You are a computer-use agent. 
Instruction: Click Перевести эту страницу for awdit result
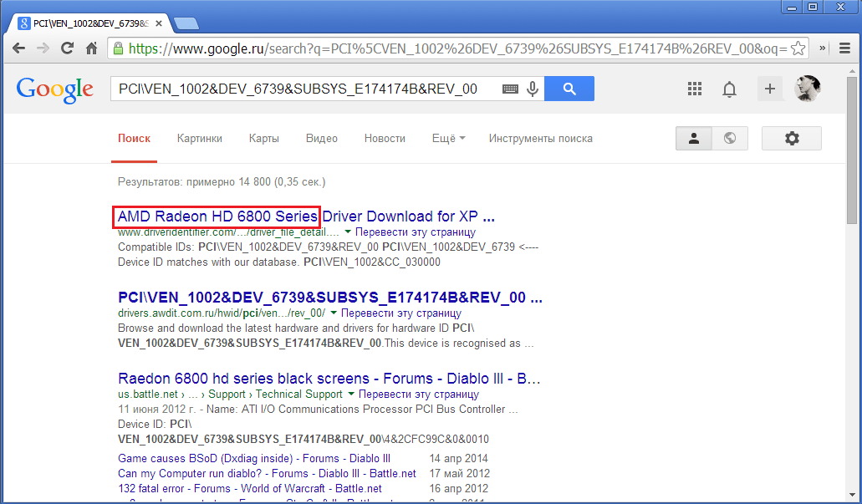point(400,313)
